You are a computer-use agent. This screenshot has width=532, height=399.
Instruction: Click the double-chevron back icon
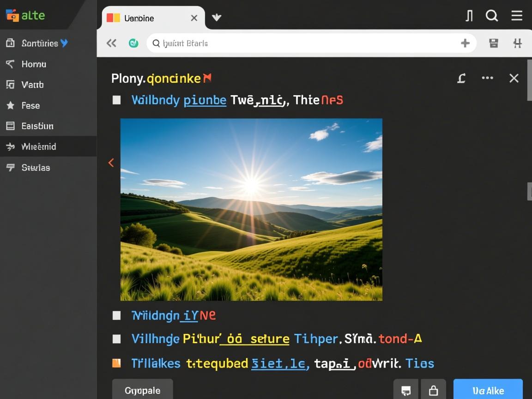click(x=111, y=43)
